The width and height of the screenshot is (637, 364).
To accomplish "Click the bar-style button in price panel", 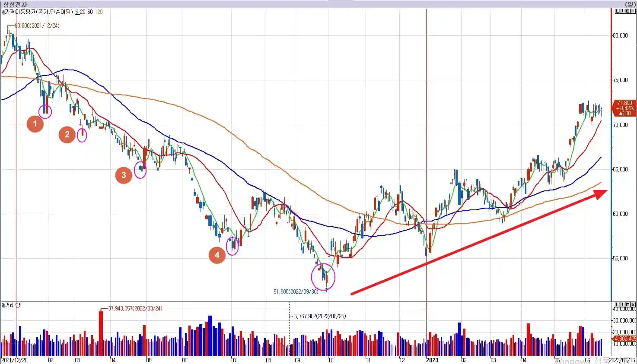I will tap(622, 11).
